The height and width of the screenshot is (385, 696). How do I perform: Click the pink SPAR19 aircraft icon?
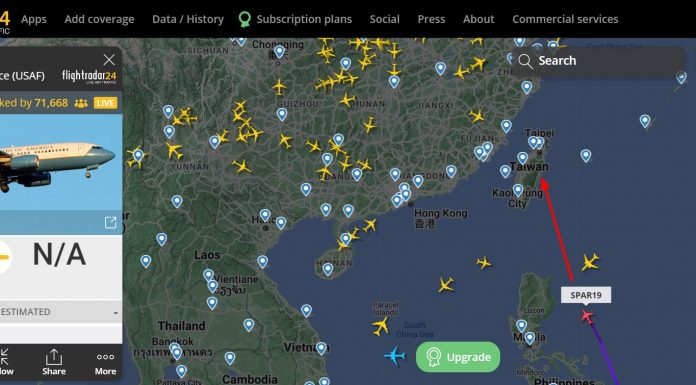[587, 317]
